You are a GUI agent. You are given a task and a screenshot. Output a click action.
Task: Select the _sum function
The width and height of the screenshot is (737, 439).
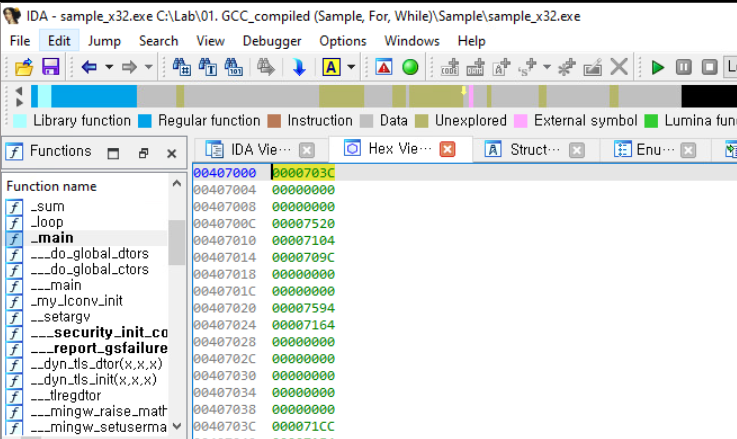(47, 206)
